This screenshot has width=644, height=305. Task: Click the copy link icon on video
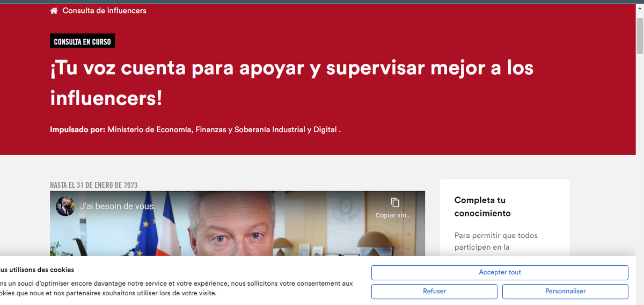(x=395, y=202)
